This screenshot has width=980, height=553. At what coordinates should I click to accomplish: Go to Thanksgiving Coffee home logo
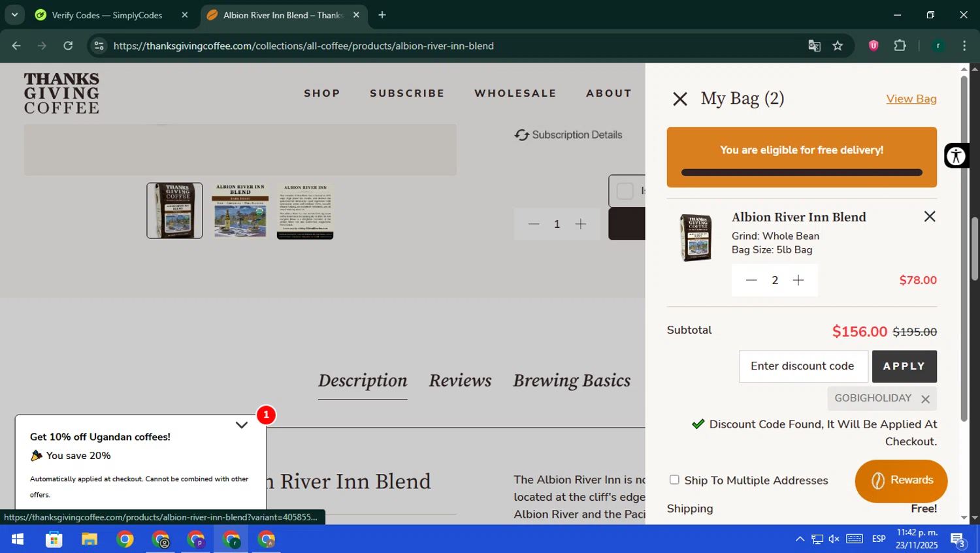point(62,93)
